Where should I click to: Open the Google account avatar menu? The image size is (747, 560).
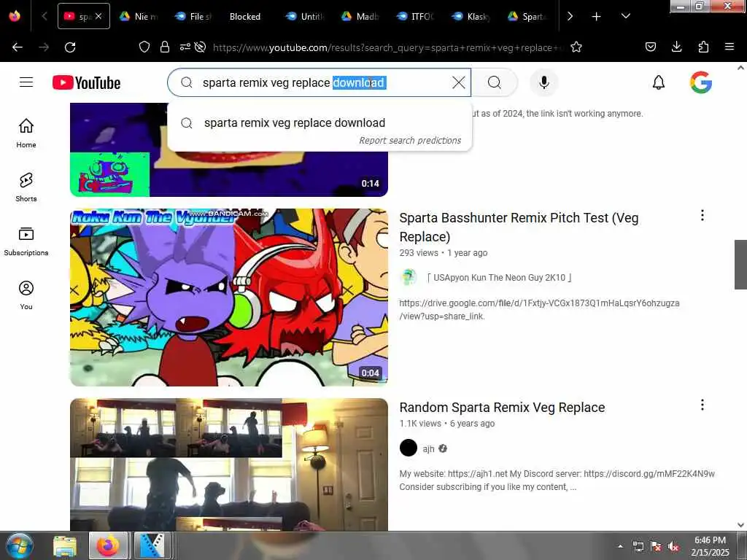click(x=701, y=82)
